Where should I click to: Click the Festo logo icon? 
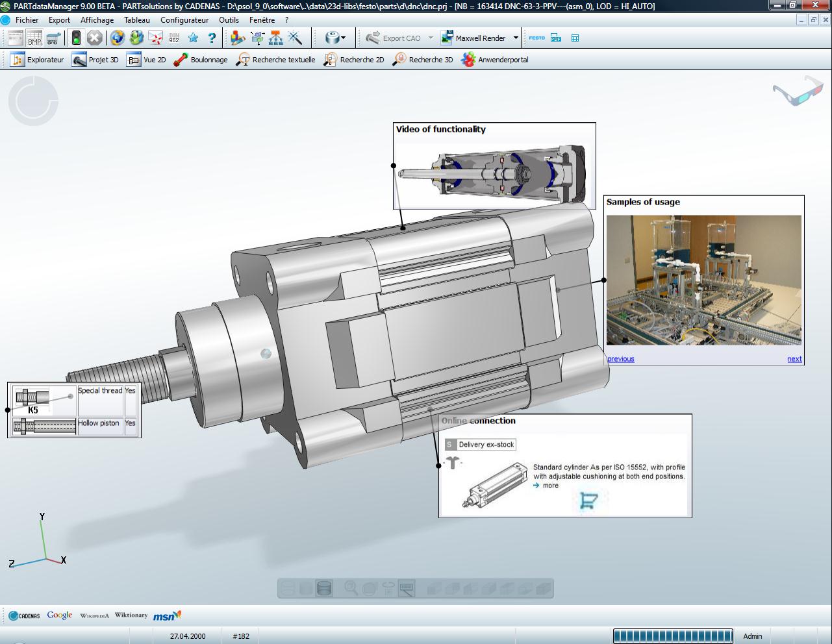[x=536, y=38]
